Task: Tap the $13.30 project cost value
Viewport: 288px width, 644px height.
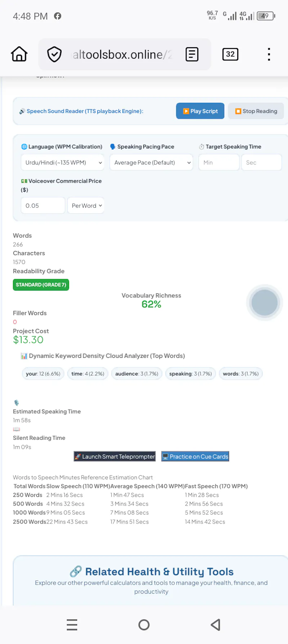Action: tap(28, 340)
